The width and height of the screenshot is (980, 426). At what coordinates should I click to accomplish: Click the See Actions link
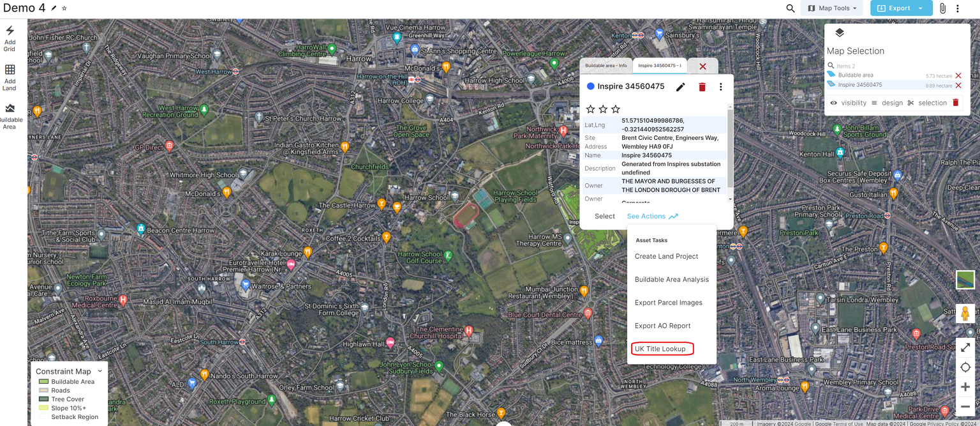[x=646, y=216]
